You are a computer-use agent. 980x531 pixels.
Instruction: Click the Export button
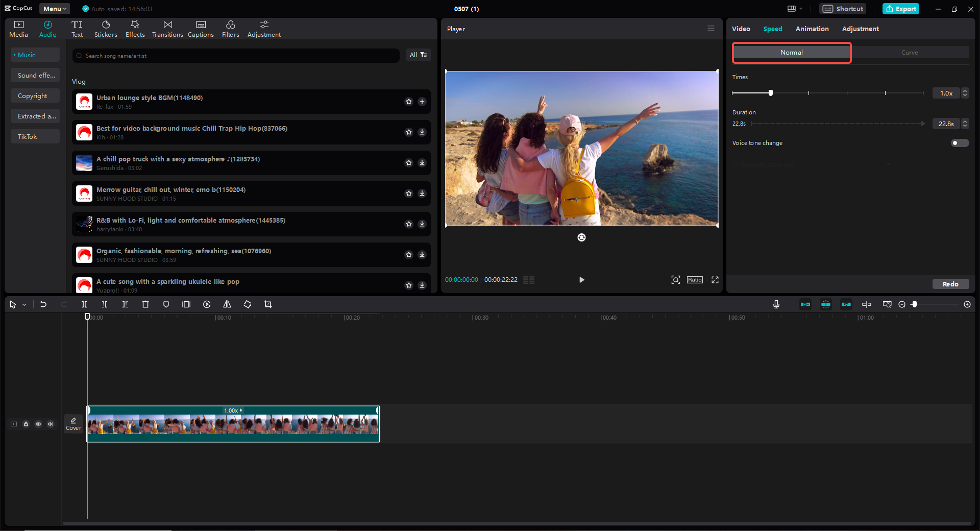(x=900, y=9)
